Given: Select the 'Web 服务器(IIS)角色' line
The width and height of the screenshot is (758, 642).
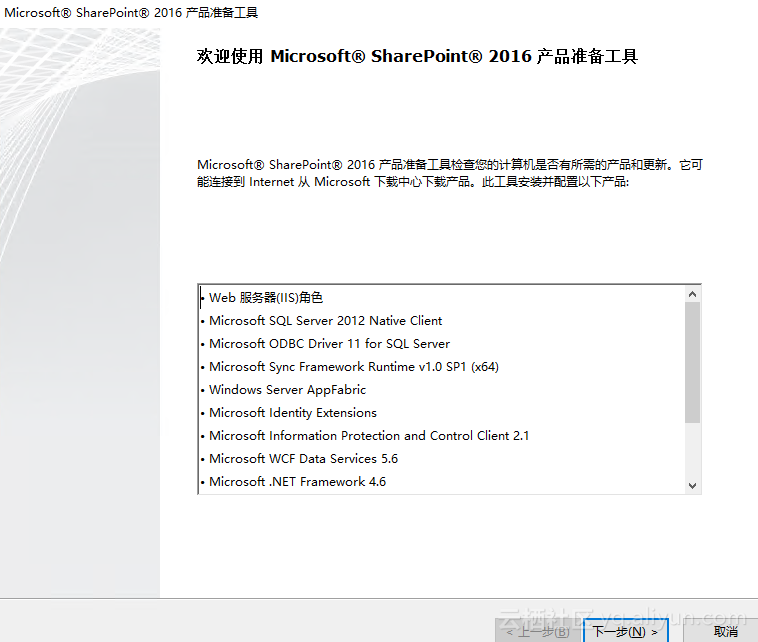Looking at the screenshot, I should pos(266,297).
